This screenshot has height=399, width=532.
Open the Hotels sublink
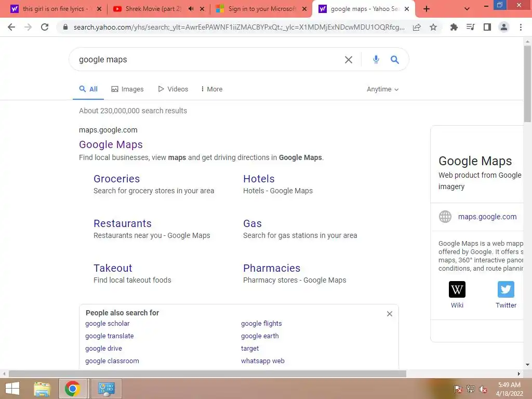coord(259,179)
